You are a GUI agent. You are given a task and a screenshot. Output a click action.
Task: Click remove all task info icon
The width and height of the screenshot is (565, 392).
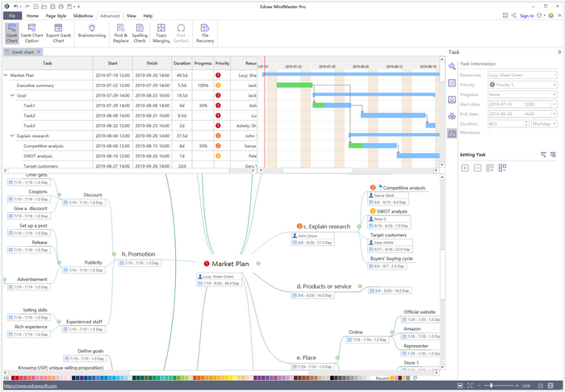[x=502, y=168]
